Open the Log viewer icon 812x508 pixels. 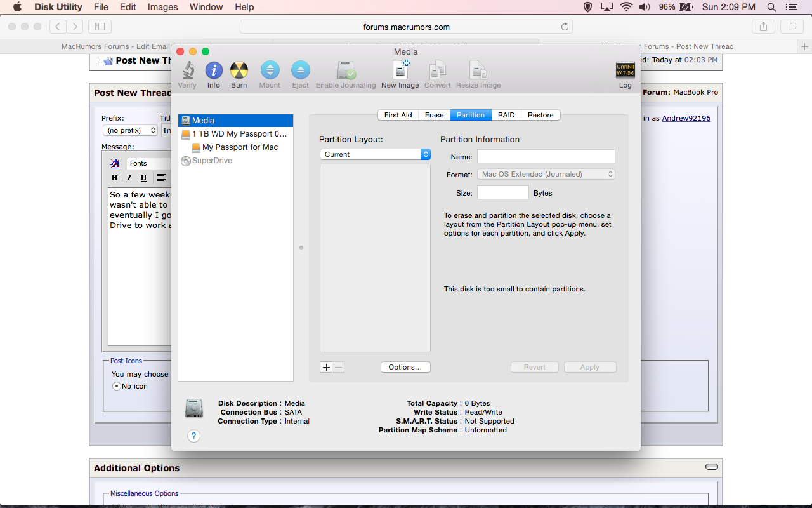tap(625, 74)
